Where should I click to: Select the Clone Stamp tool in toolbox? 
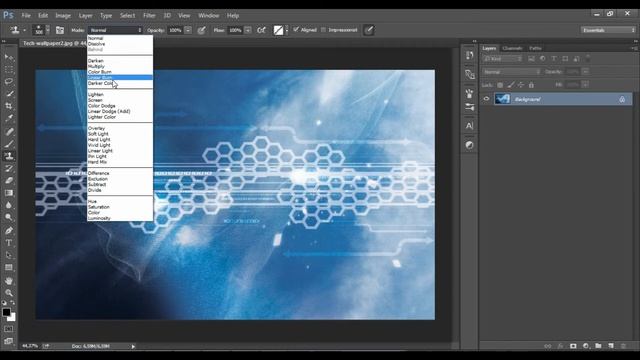pos(9,156)
